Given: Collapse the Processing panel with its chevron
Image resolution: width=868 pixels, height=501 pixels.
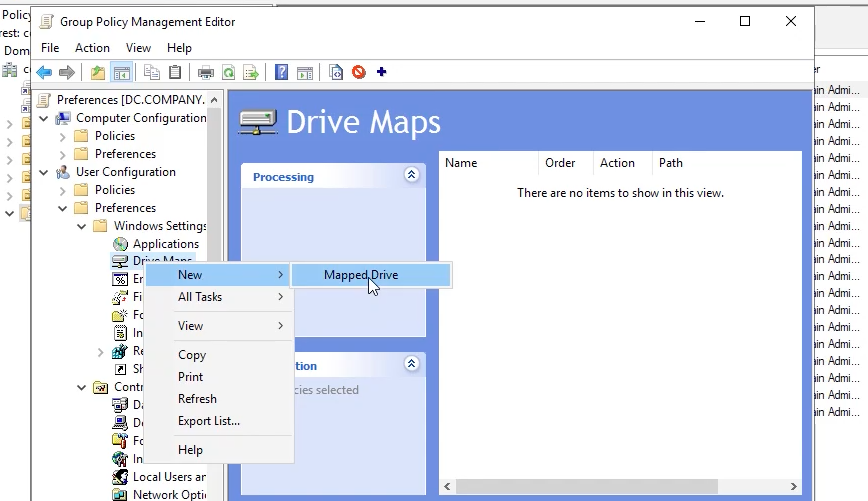Looking at the screenshot, I should 411,175.
